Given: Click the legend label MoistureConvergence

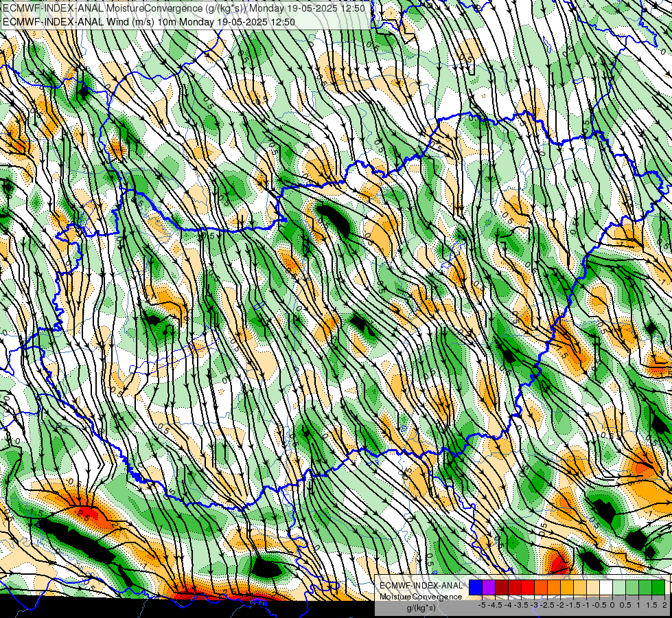Looking at the screenshot, I should [x=421, y=597].
